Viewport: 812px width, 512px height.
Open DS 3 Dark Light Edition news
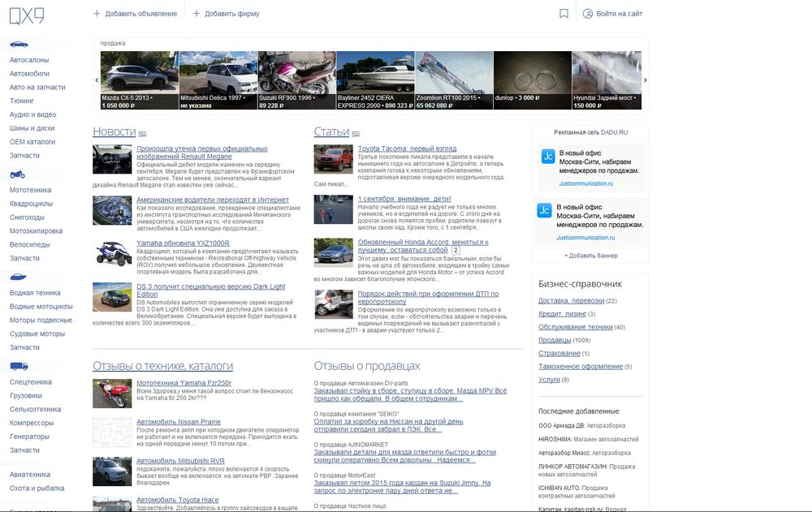[211, 290]
